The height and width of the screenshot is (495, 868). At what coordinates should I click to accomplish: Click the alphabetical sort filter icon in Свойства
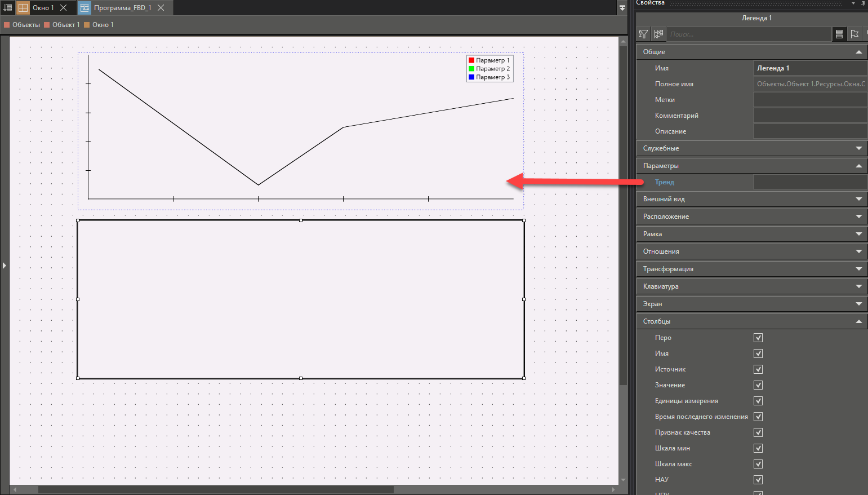pyautogui.click(x=643, y=34)
